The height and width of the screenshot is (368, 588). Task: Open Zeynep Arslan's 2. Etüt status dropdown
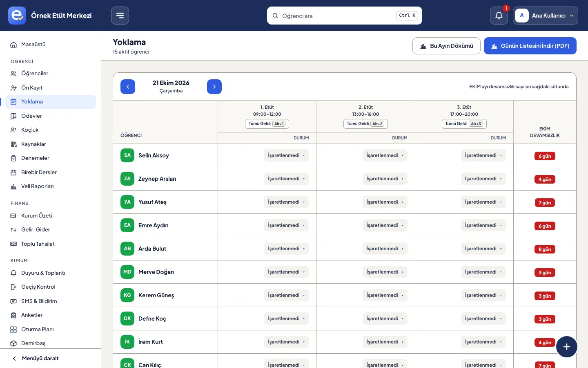(385, 179)
